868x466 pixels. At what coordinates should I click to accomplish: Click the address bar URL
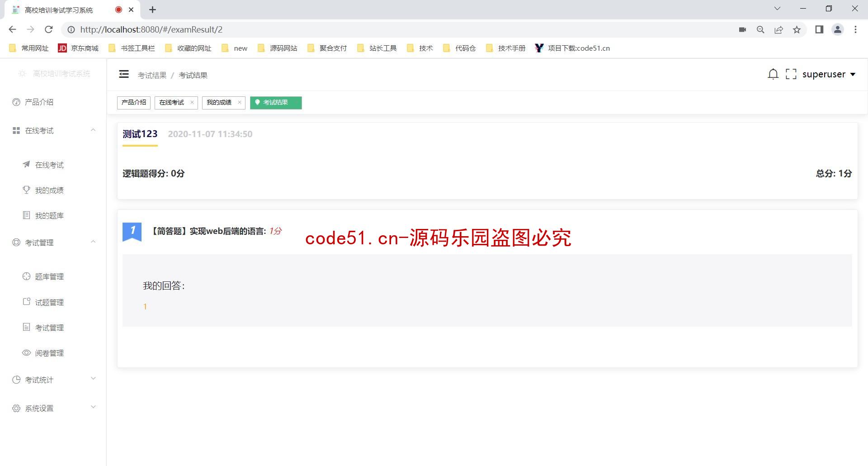point(151,29)
